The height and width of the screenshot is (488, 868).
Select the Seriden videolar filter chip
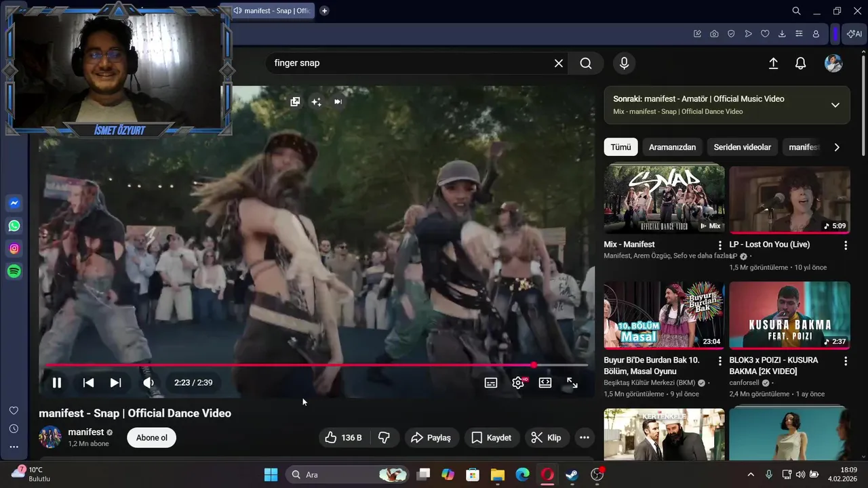tap(742, 147)
